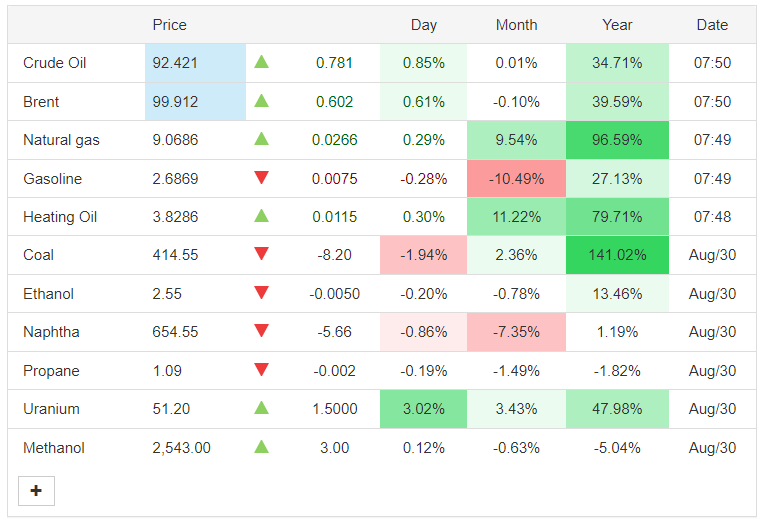Select the Methanol price 2,543.00
The image size is (766, 522).
[181, 448]
